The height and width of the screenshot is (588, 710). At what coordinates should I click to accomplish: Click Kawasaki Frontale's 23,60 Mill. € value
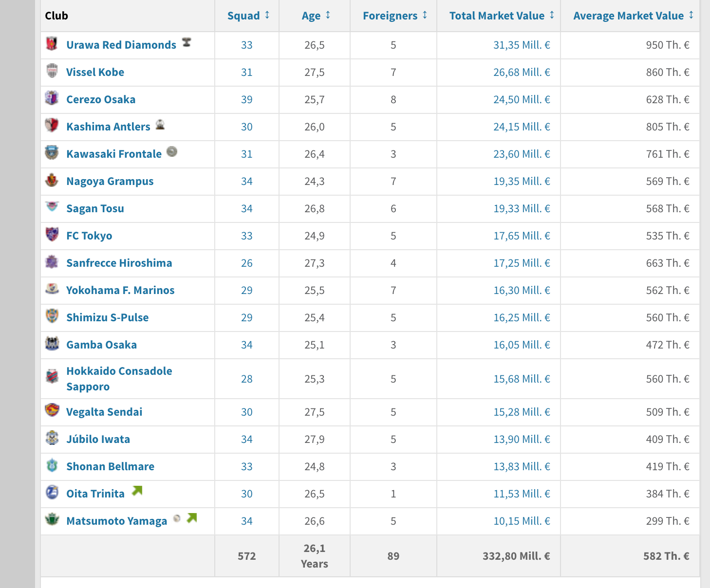(x=522, y=154)
